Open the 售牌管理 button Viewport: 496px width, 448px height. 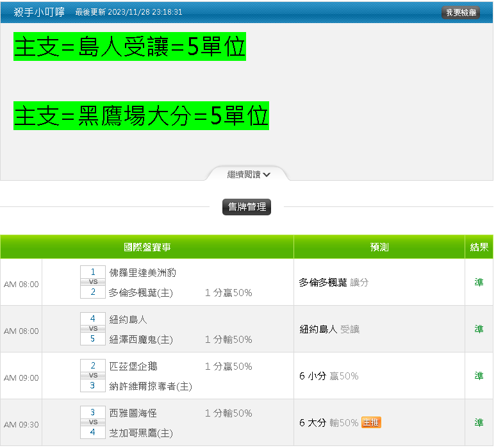[247, 207]
